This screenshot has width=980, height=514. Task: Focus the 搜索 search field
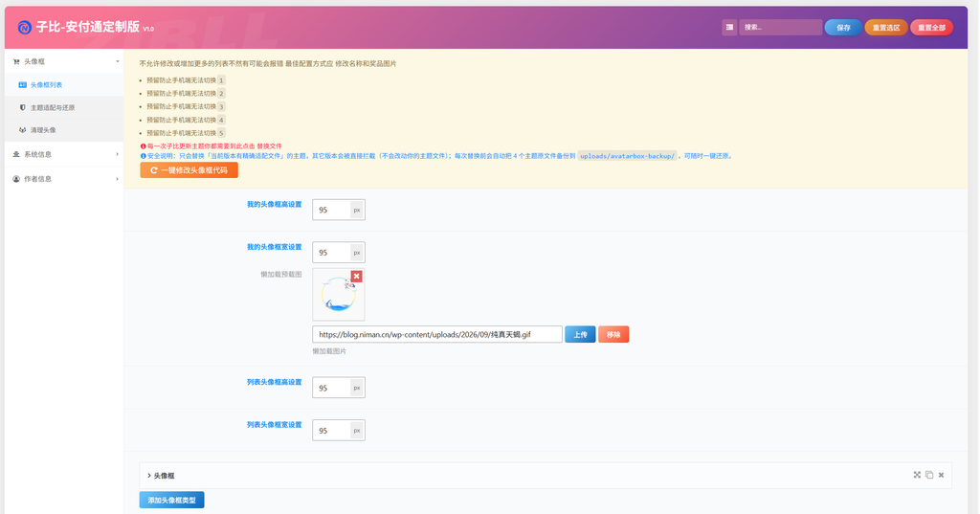point(781,28)
